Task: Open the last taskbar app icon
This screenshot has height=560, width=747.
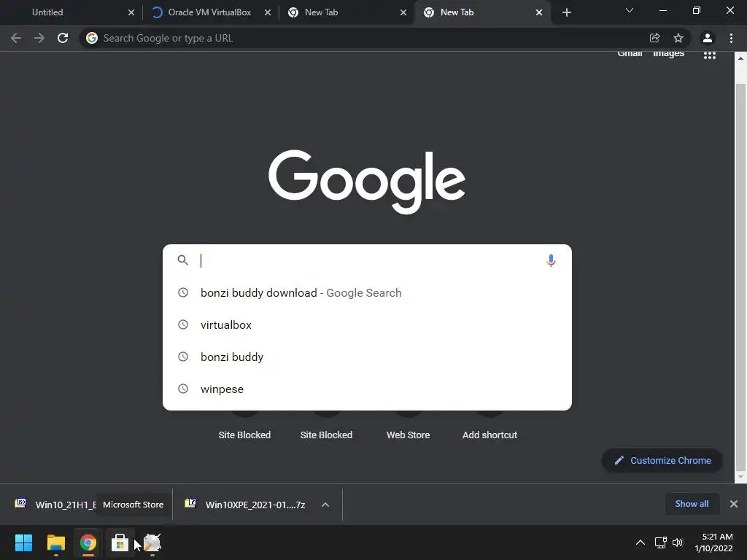Action: click(152, 542)
